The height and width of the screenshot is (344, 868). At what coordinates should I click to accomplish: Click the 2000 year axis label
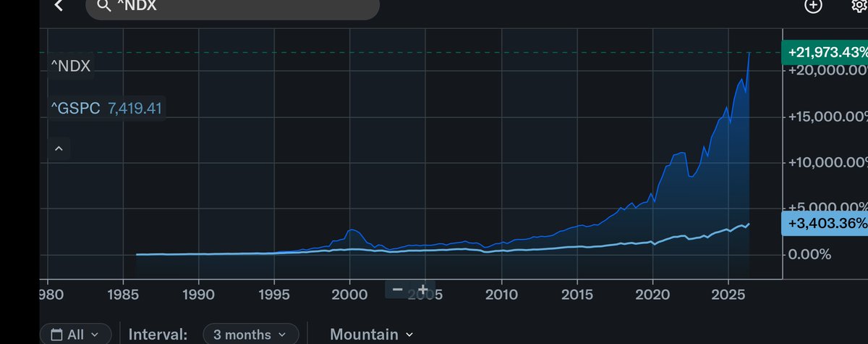pos(350,294)
